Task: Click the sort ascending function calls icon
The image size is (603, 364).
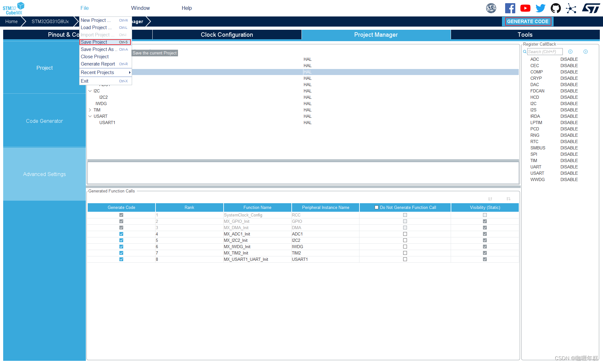Action: coord(490,199)
